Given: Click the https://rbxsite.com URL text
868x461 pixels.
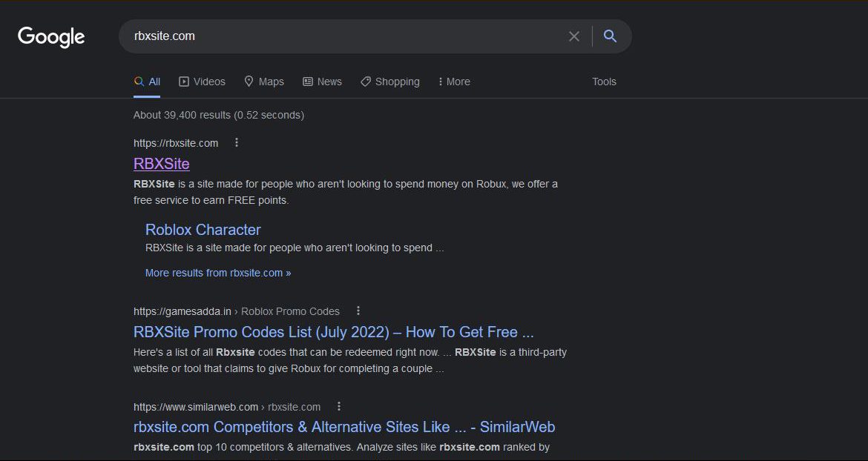Looking at the screenshot, I should point(176,143).
